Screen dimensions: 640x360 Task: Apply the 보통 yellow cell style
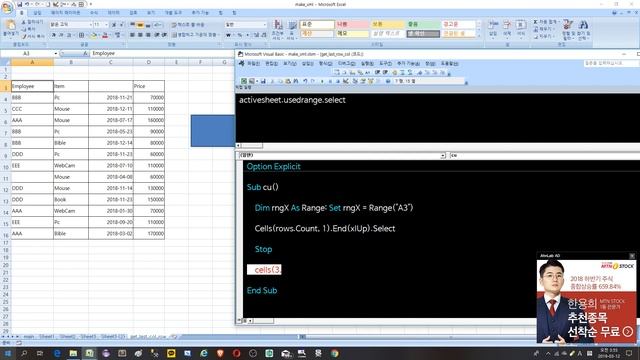tap(387, 24)
